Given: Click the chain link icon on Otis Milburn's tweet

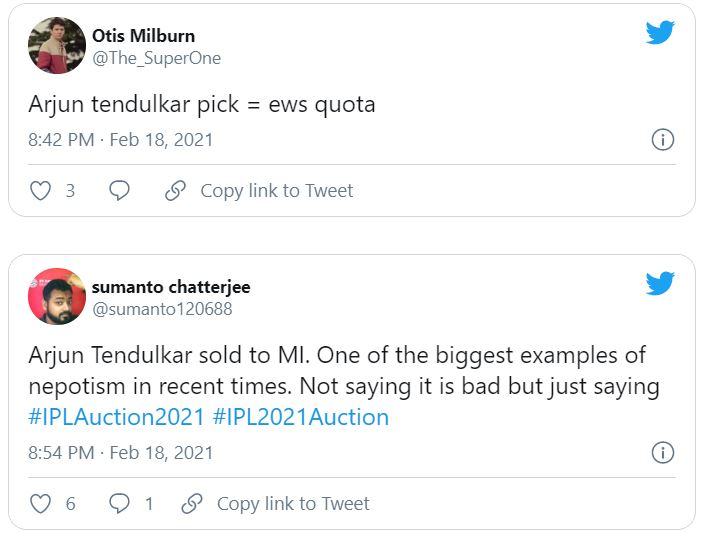Looking at the screenshot, I should click(x=175, y=190).
